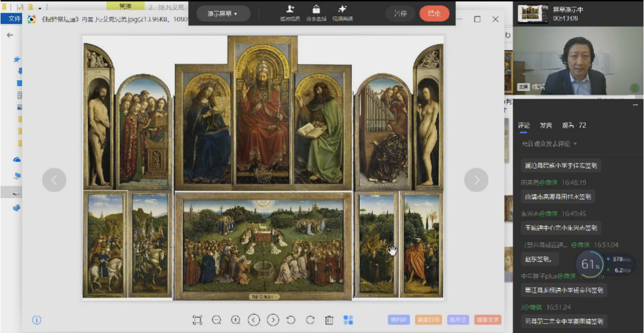Click the 61% network speed floating widget

[x=590, y=264]
